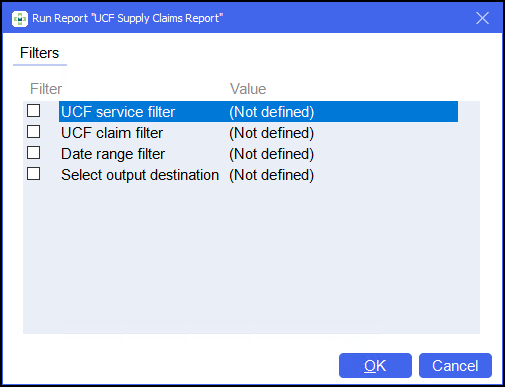Click the app icon in the title bar
The image size is (505, 387).
(x=20, y=18)
